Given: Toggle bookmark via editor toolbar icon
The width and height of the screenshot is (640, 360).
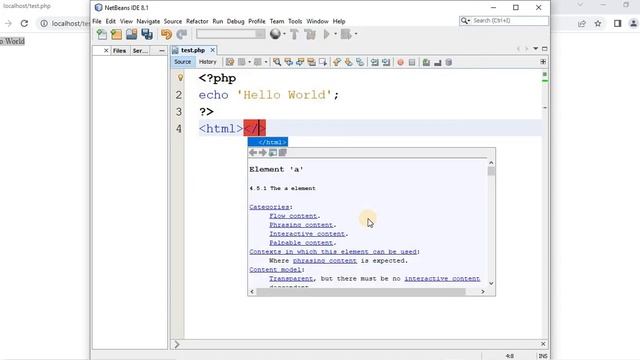Looking at the screenshot, I should (x=360, y=62).
